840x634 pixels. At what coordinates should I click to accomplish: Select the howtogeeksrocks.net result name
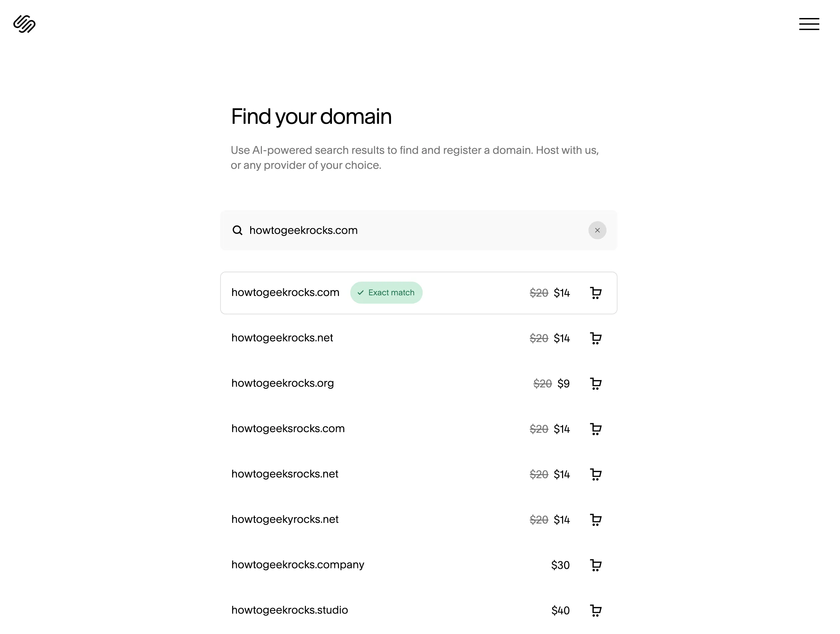pos(285,474)
